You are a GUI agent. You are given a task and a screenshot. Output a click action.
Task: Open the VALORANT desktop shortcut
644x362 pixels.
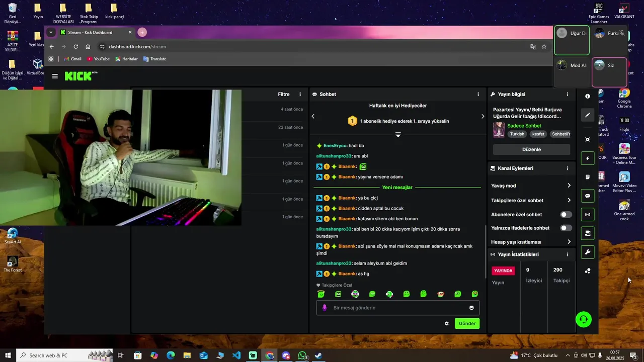click(624, 11)
